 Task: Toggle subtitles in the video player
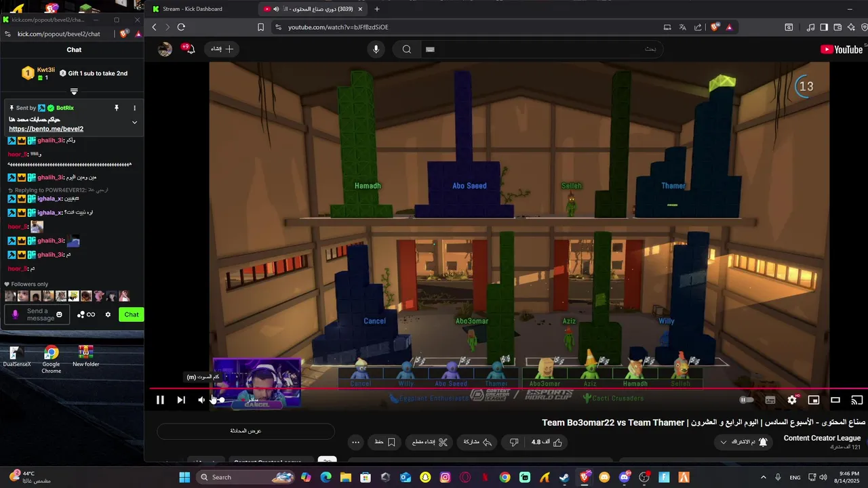pos(770,400)
